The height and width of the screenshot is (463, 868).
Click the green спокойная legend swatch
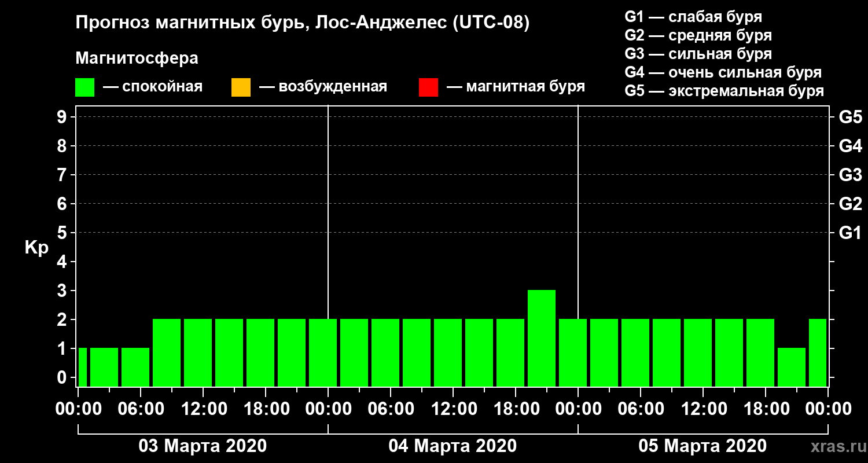[85, 87]
